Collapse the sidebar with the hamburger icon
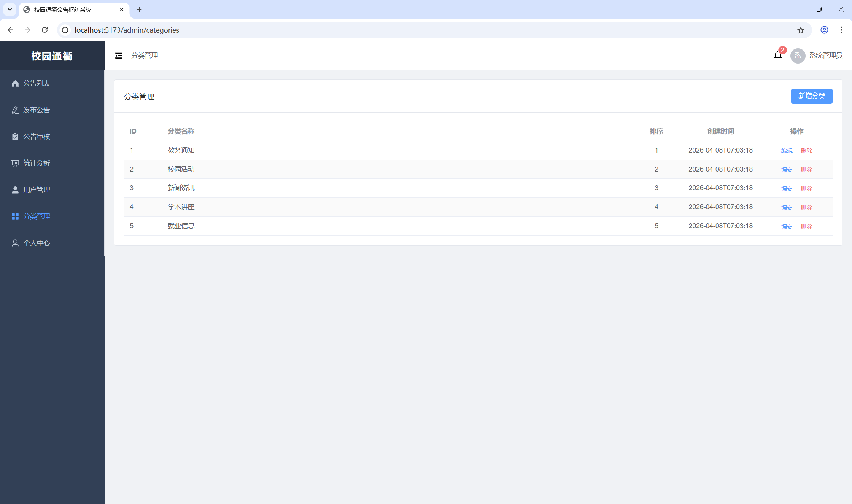 click(119, 56)
